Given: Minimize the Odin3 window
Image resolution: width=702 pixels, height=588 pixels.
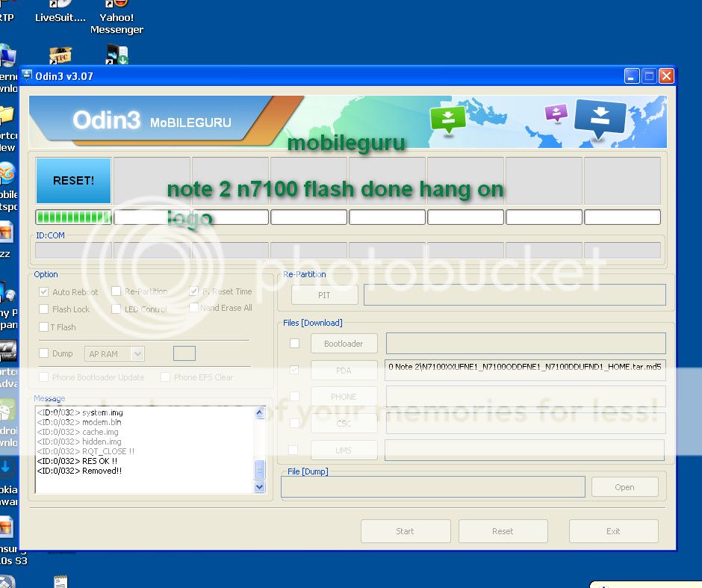Looking at the screenshot, I should [x=631, y=76].
